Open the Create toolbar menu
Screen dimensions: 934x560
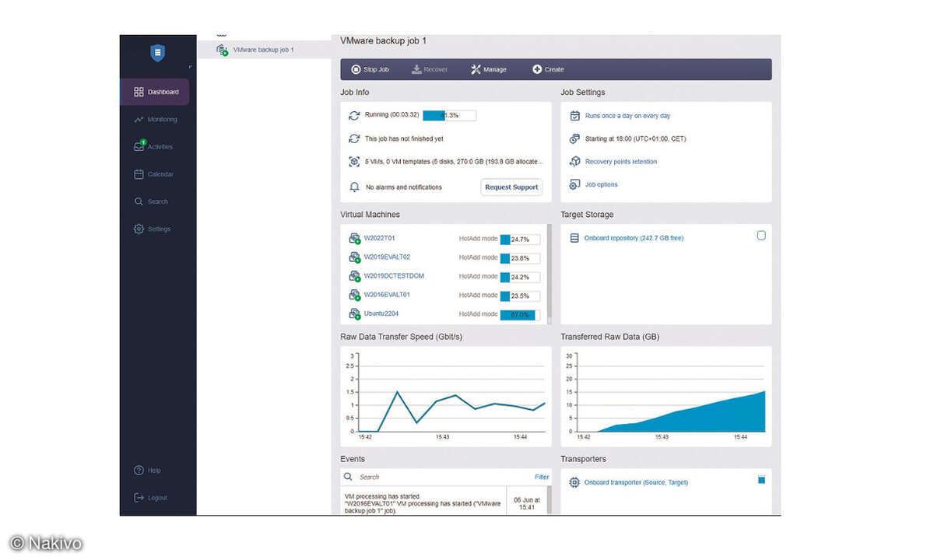[549, 69]
